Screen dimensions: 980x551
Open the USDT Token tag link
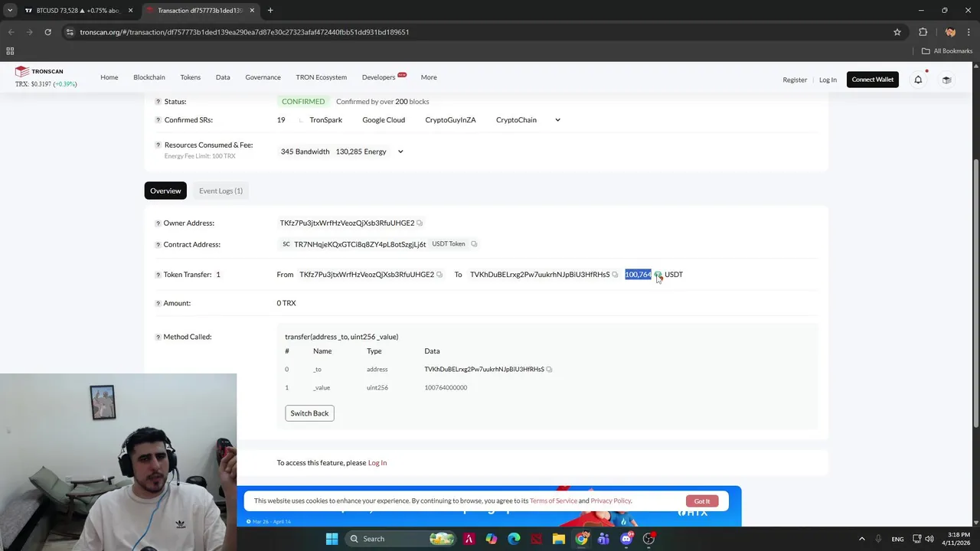[449, 244]
